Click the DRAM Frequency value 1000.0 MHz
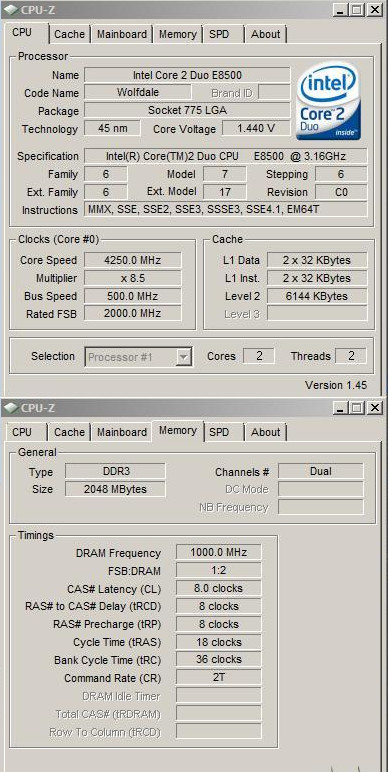 pos(219,552)
